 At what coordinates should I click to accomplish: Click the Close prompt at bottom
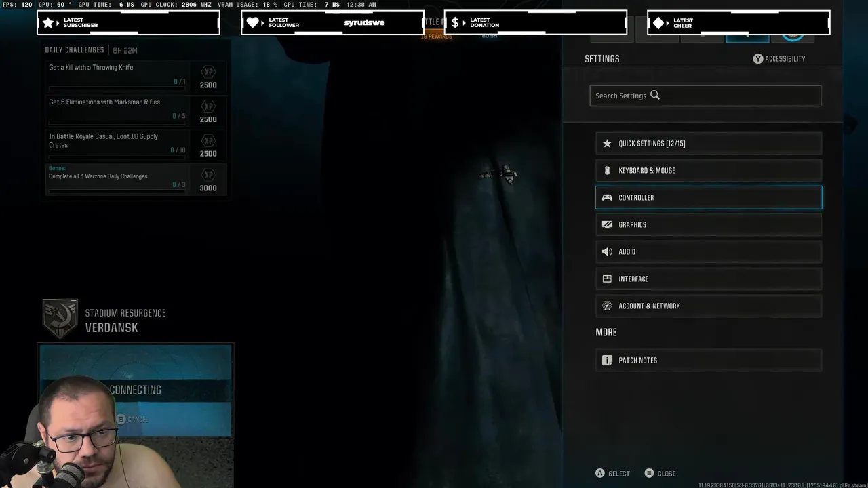660,474
